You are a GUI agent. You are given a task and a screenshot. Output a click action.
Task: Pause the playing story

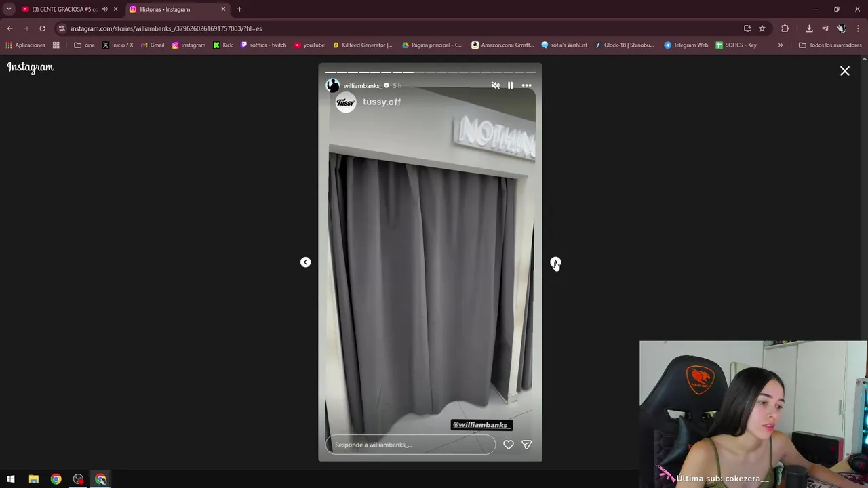click(x=510, y=85)
